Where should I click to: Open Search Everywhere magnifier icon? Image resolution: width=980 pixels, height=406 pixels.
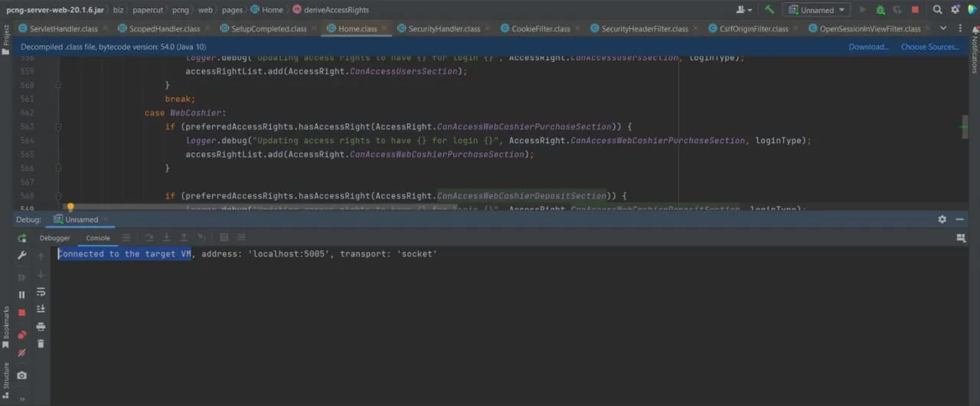click(x=938, y=10)
